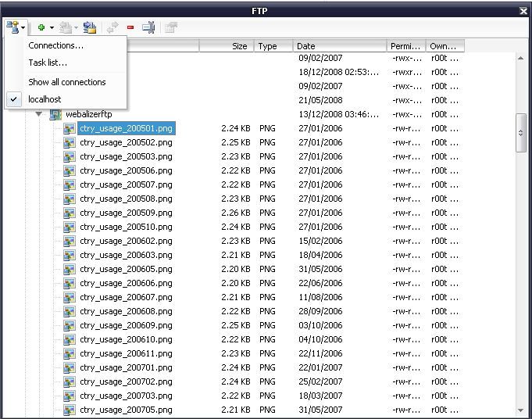Select file ctry_usage_200602.png

pos(126,241)
